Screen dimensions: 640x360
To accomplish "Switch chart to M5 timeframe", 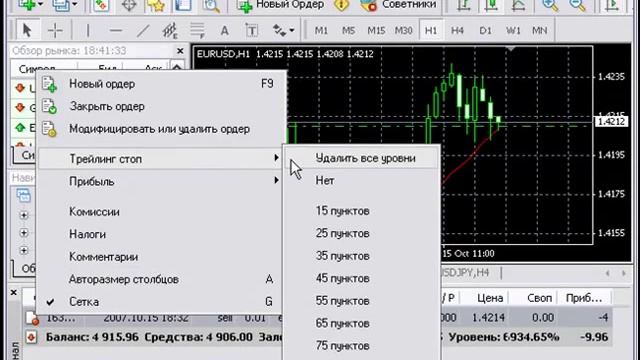I will pos(348,30).
